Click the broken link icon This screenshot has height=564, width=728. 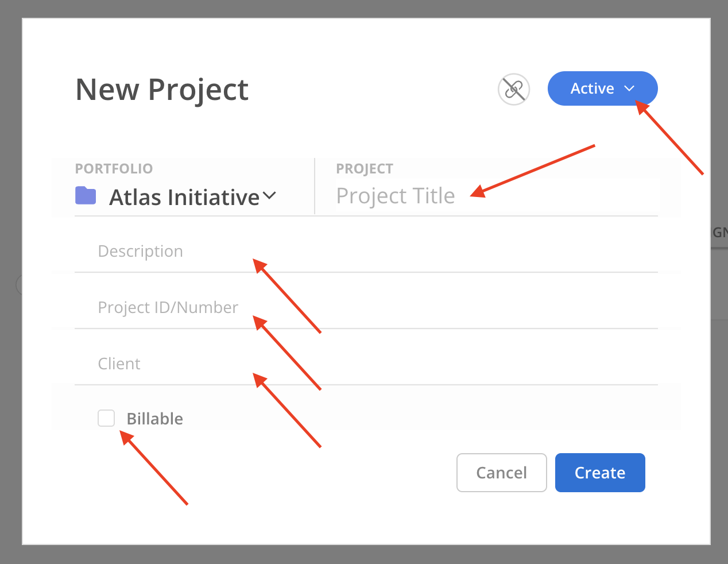[513, 90]
